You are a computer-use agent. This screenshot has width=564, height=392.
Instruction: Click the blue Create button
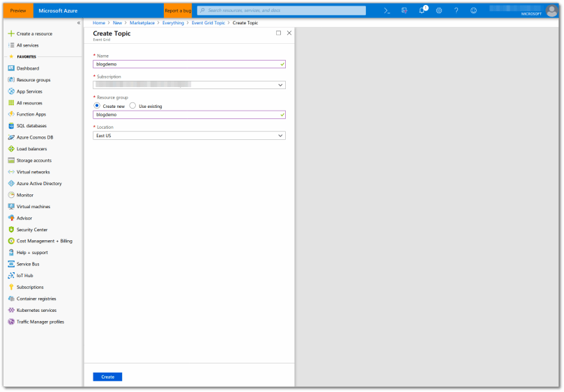click(x=107, y=377)
